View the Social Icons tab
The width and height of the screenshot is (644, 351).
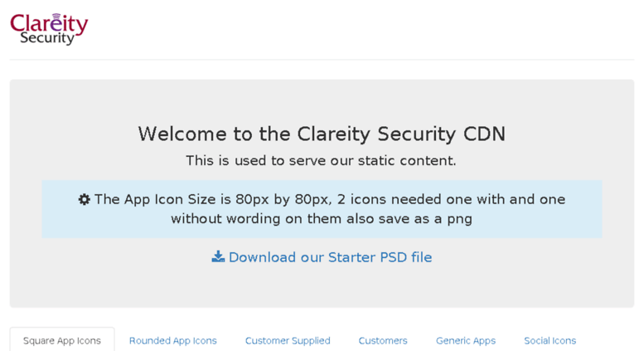tap(550, 340)
